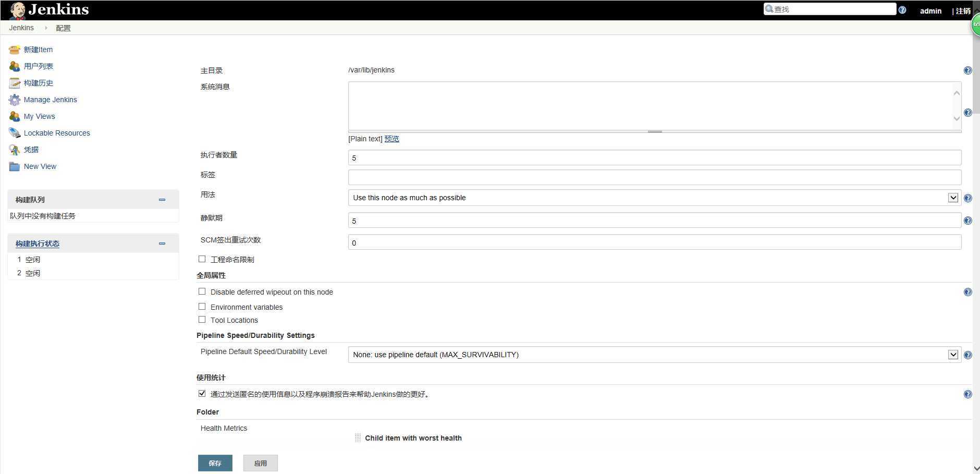Enable Disable deferred wipeout on this node
Screen dimensions: 980x474
click(x=202, y=291)
